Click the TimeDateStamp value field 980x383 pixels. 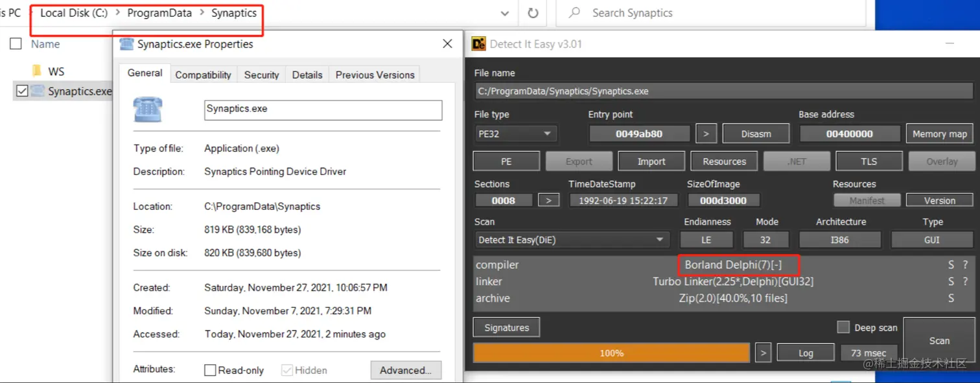click(623, 200)
